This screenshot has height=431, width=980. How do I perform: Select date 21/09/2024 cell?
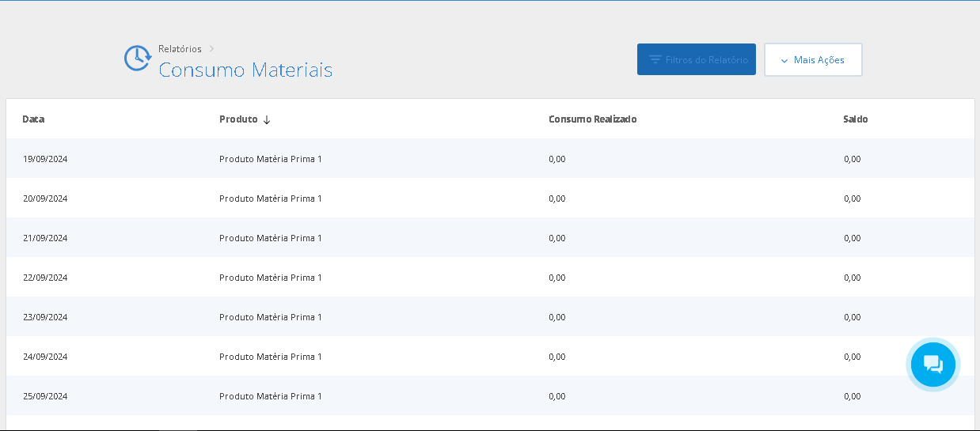[x=45, y=238]
